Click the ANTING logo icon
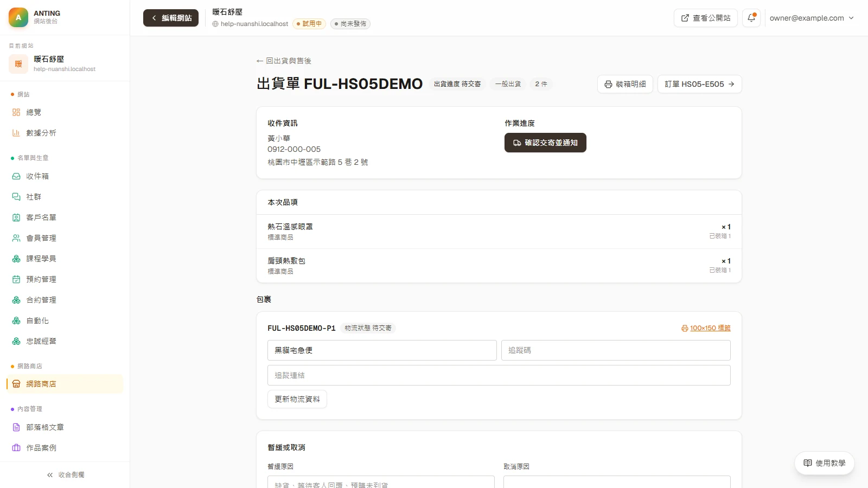This screenshot has height=488, width=868. pyautogui.click(x=18, y=17)
